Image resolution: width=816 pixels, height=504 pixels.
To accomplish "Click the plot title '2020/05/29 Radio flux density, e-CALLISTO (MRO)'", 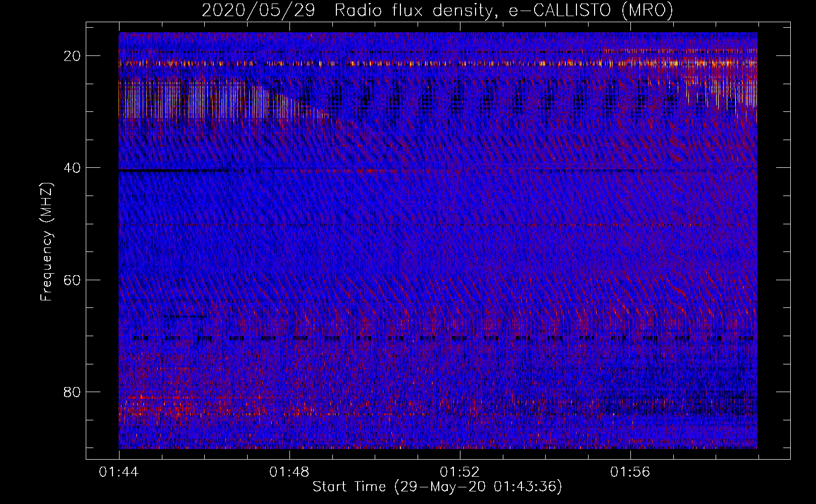I will 437,11.
